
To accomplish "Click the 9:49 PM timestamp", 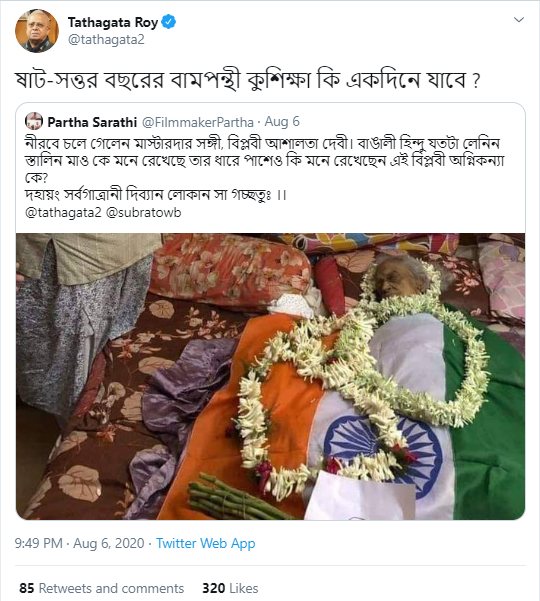I will 39,544.
